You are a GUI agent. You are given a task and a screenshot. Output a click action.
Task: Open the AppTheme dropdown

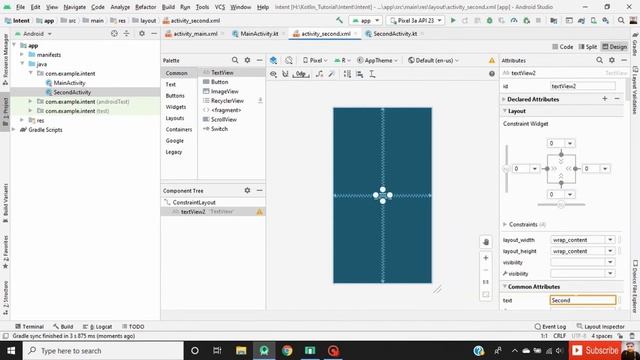coord(377,60)
